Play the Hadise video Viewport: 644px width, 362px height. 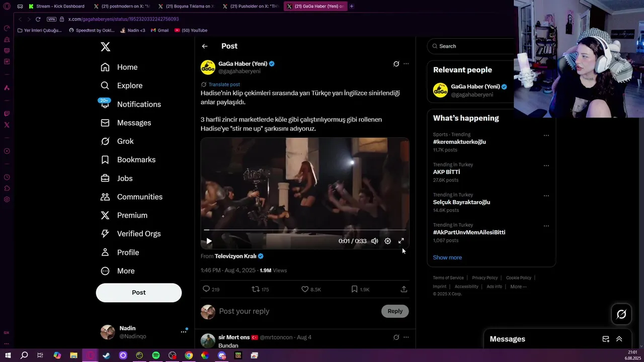(209, 241)
